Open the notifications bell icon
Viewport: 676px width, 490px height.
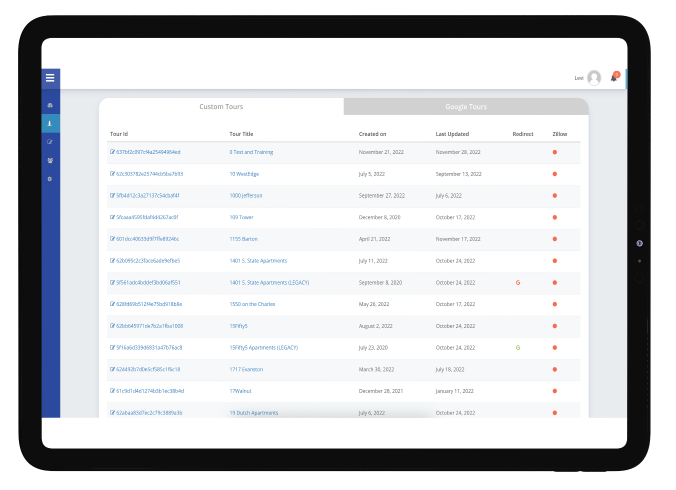(614, 78)
